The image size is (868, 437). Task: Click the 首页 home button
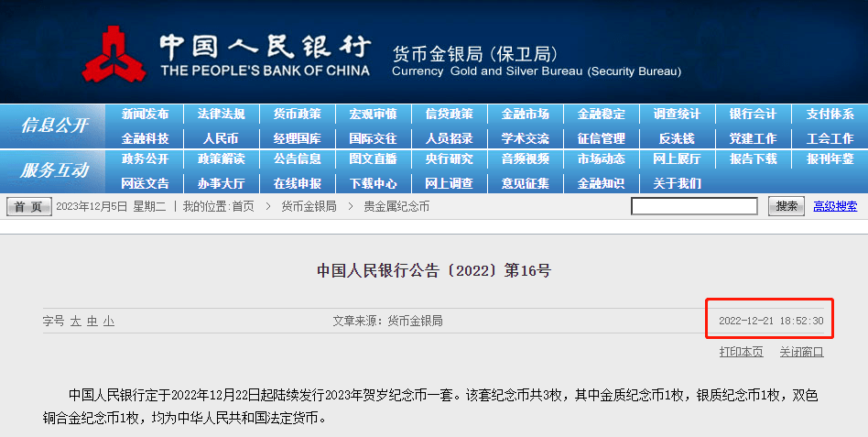coord(28,207)
